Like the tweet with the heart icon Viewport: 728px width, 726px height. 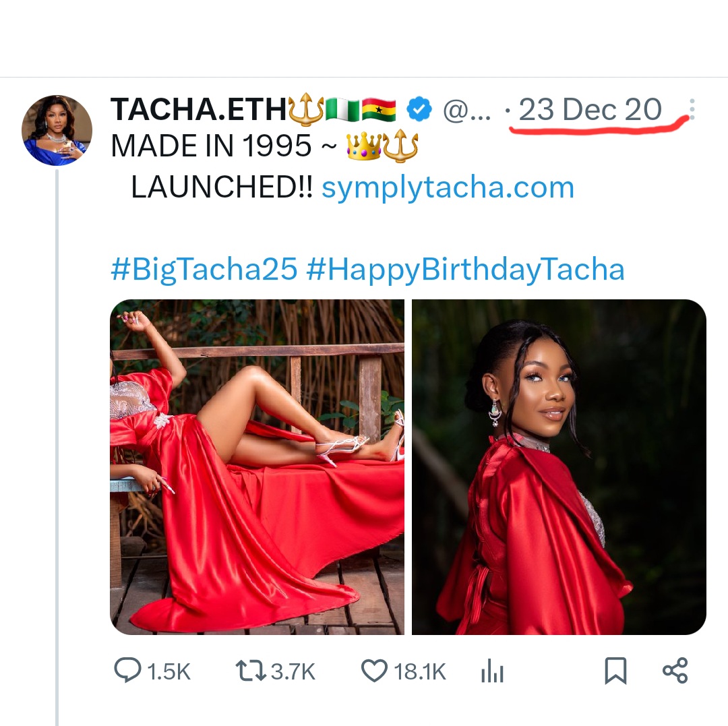tap(374, 671)
